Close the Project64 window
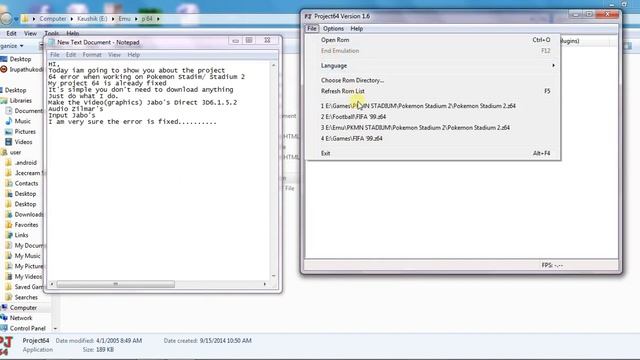 click(x=607, y=14)
